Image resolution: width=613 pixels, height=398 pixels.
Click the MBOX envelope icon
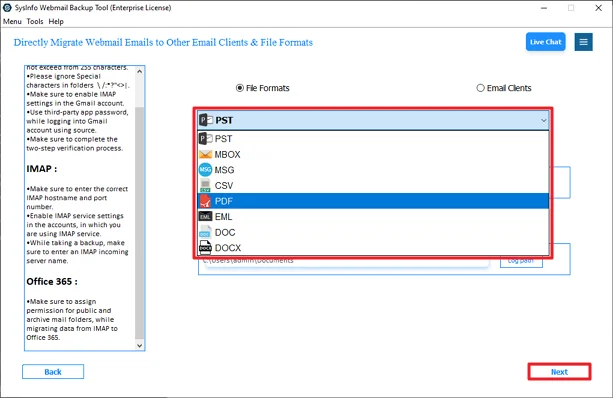(x=205, y=154)
